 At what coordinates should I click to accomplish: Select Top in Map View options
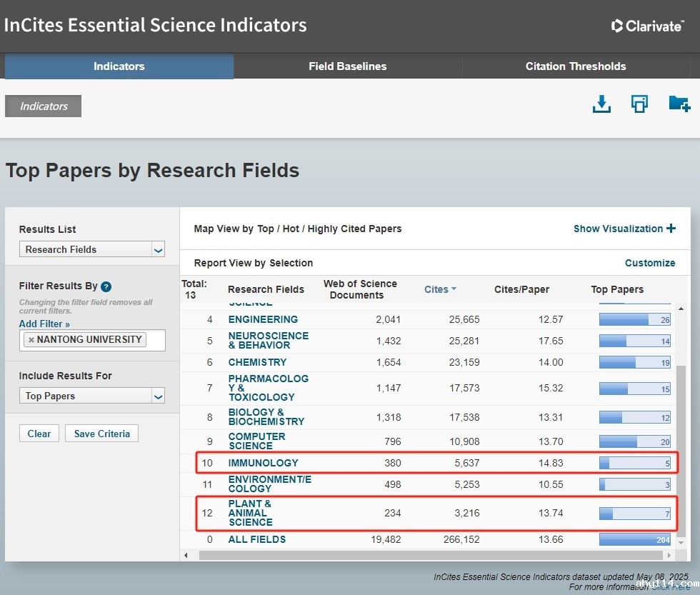(x=266, y=229)
